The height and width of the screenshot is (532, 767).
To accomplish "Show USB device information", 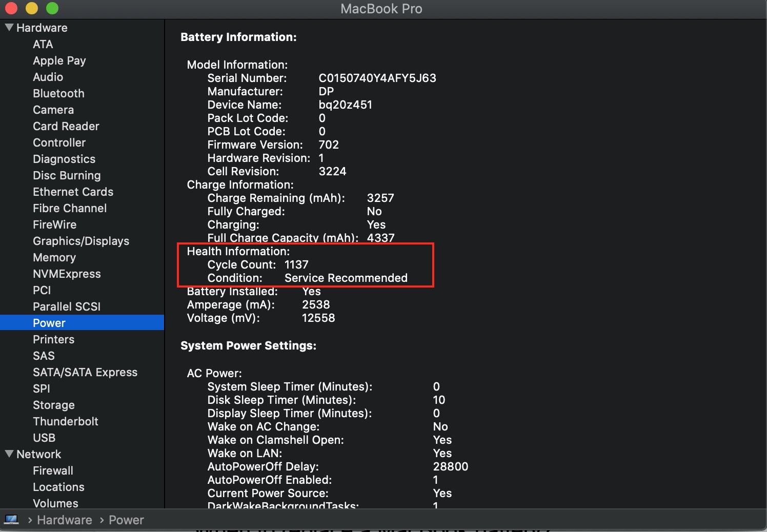I will click(44, 438).
